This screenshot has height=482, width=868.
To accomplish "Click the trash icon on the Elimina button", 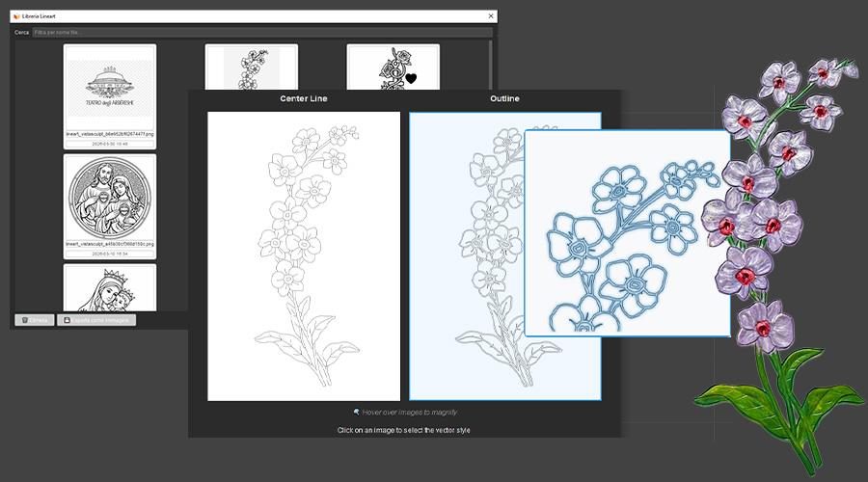I will point(24,319).
